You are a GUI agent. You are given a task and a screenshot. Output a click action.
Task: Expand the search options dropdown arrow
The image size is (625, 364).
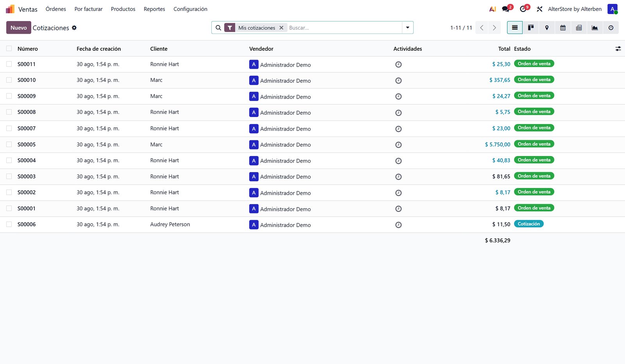407,28
